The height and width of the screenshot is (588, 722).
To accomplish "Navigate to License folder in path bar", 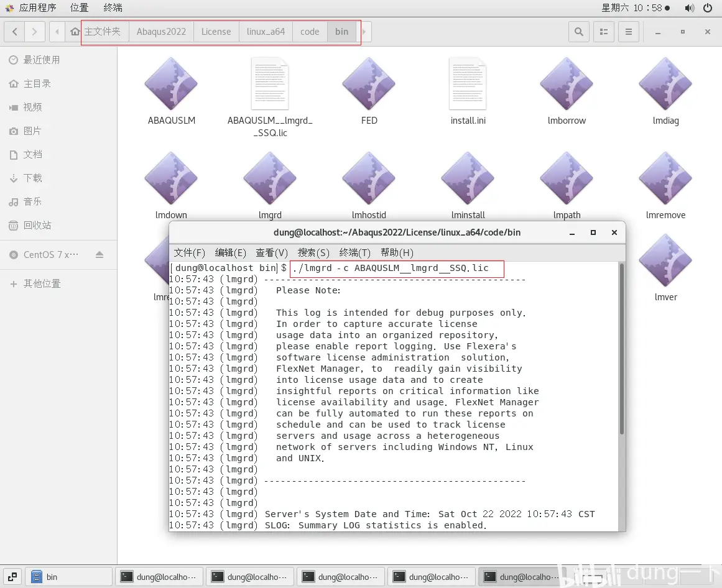I will click(x=216, y=32).
